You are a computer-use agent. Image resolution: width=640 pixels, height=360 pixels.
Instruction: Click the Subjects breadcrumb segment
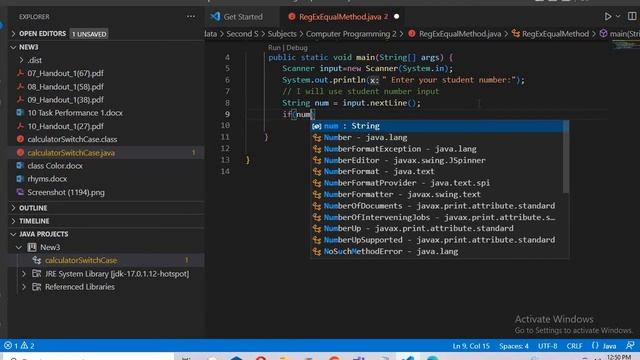[282, 34]
